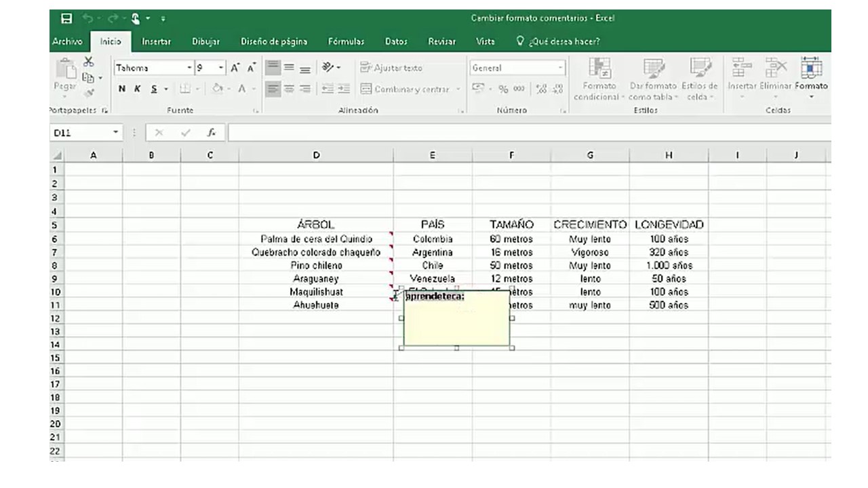Image resolution: width=868 pixels, height=488 pixels.
Task: Toggle bold (N) formatting
Action: (122, 89)
